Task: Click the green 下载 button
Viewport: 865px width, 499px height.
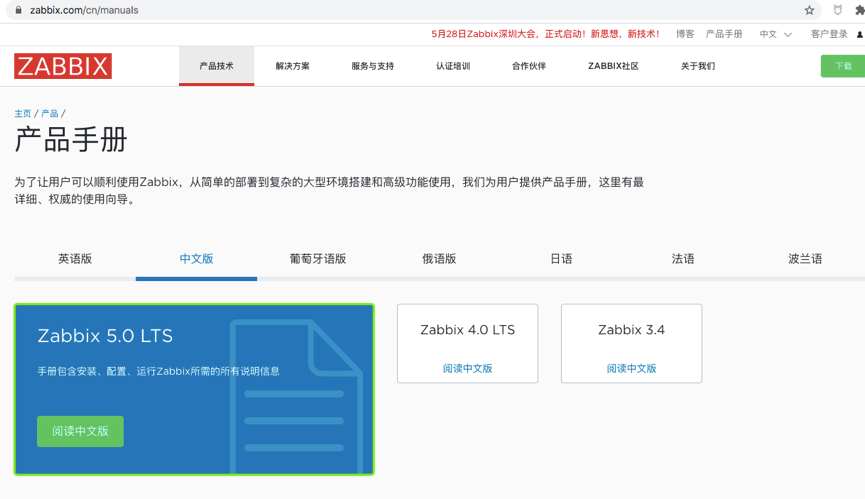Action: 843,66
